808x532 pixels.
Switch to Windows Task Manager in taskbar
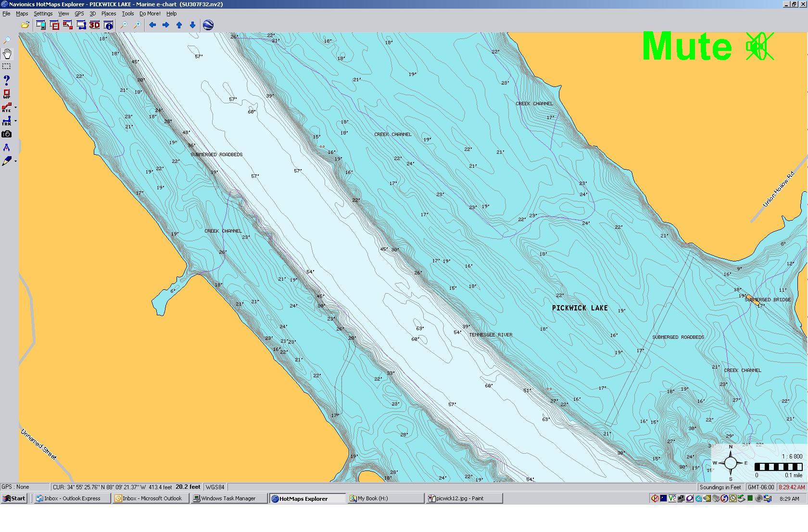tap(228, 498)
